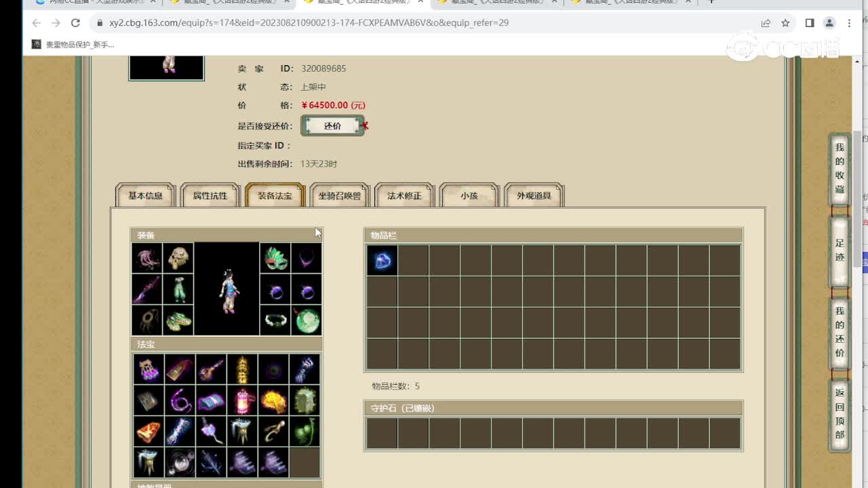Bookmark this page with the star icon
This screenshot has width=868, height=488.
coord(785,23)
